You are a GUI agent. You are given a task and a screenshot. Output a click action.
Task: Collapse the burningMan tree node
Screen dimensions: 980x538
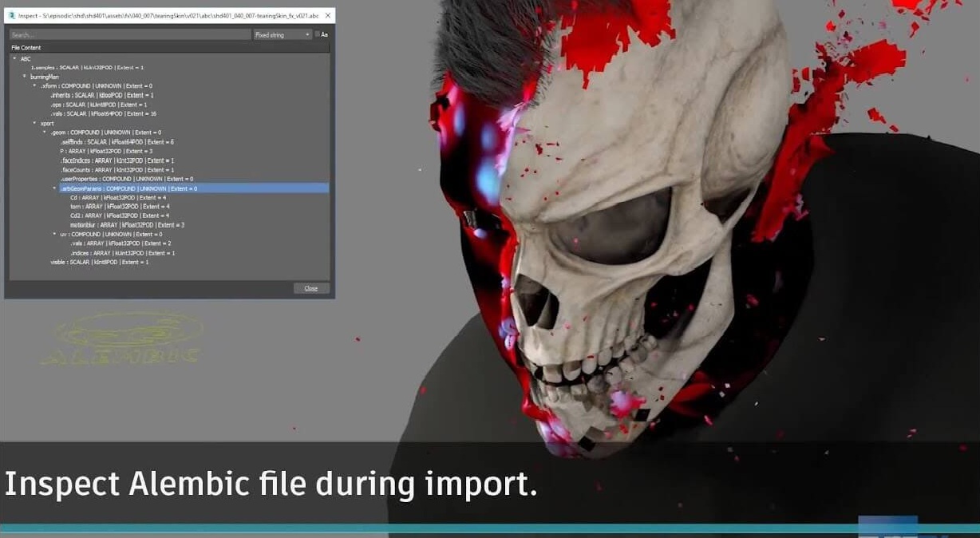pyautogui.click(x=25, y=77)
